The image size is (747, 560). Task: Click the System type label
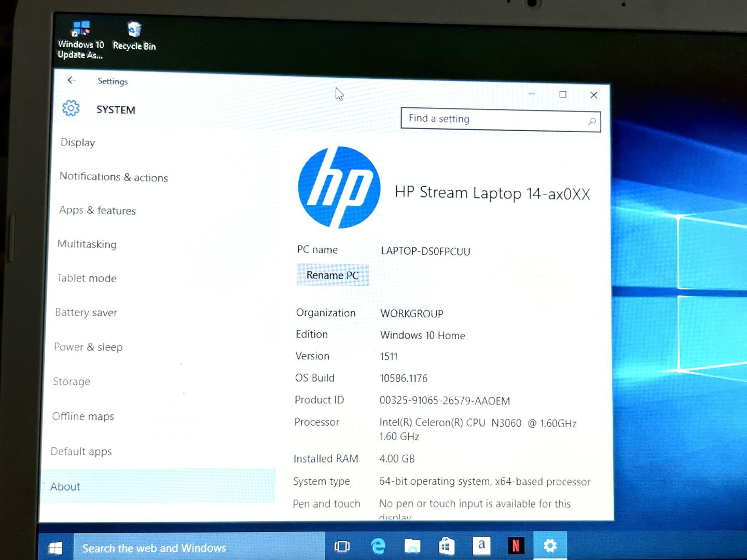point(321,482)
